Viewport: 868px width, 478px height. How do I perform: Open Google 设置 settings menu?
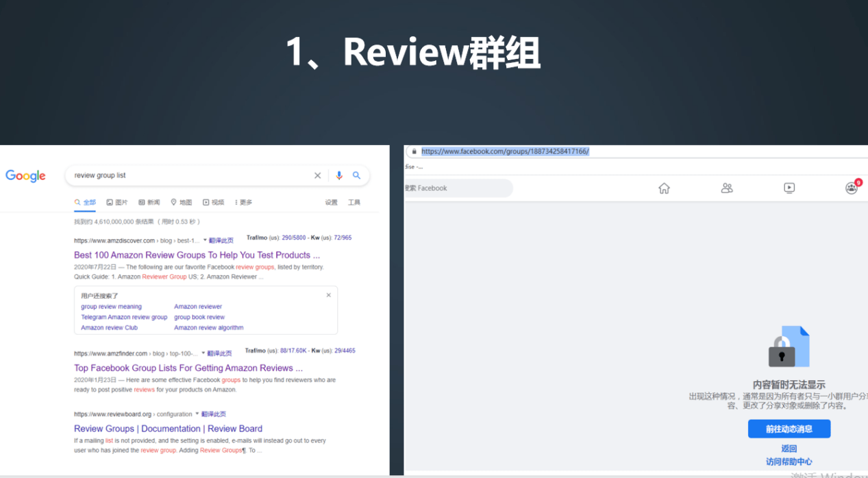click(x=332, y=203)
